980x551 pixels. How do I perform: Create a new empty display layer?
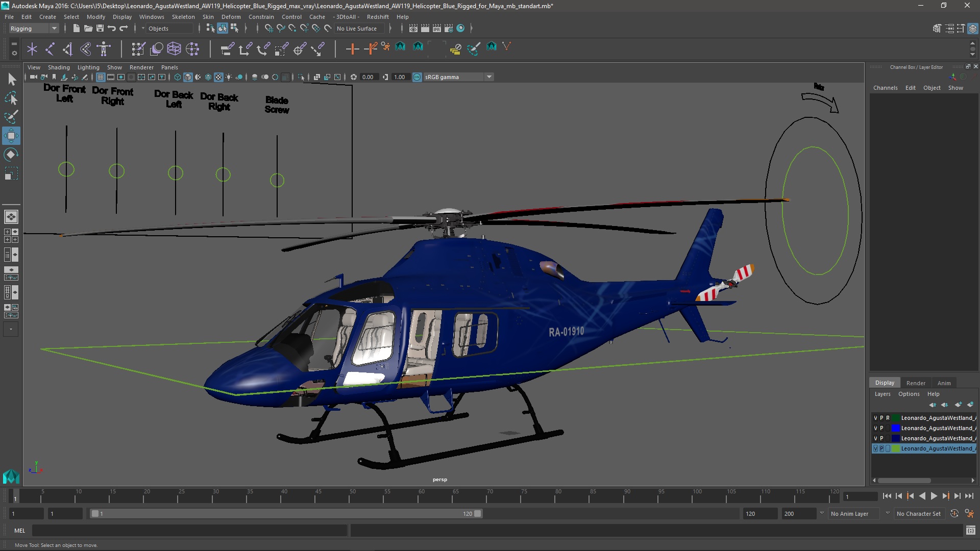tap(958, 405)
